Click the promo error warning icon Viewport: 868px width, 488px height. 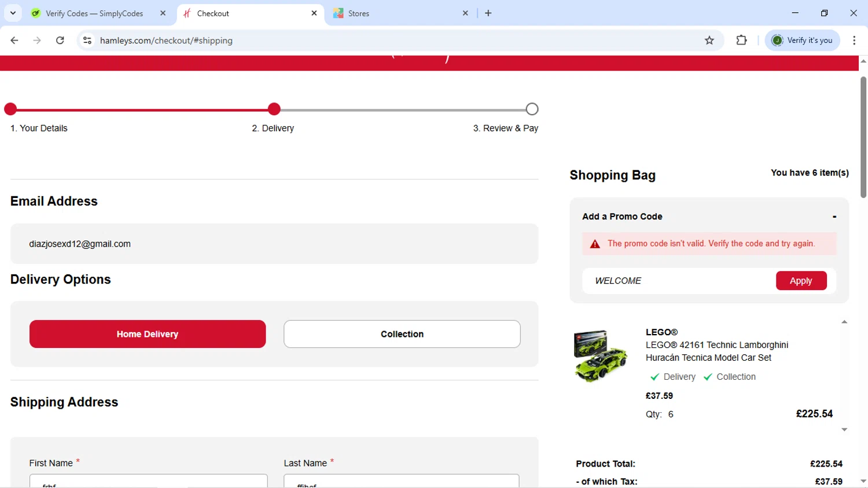point(595,244)
